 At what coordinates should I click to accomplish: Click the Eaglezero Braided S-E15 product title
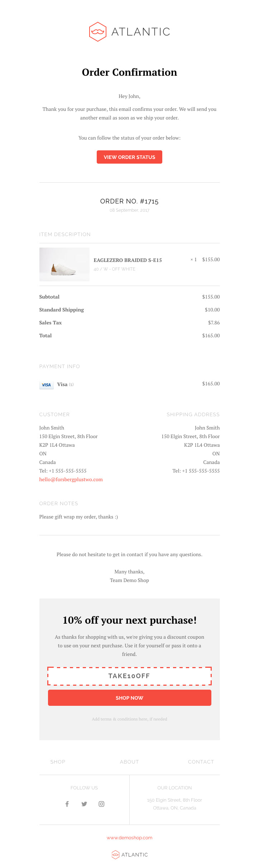pos(128,260)
